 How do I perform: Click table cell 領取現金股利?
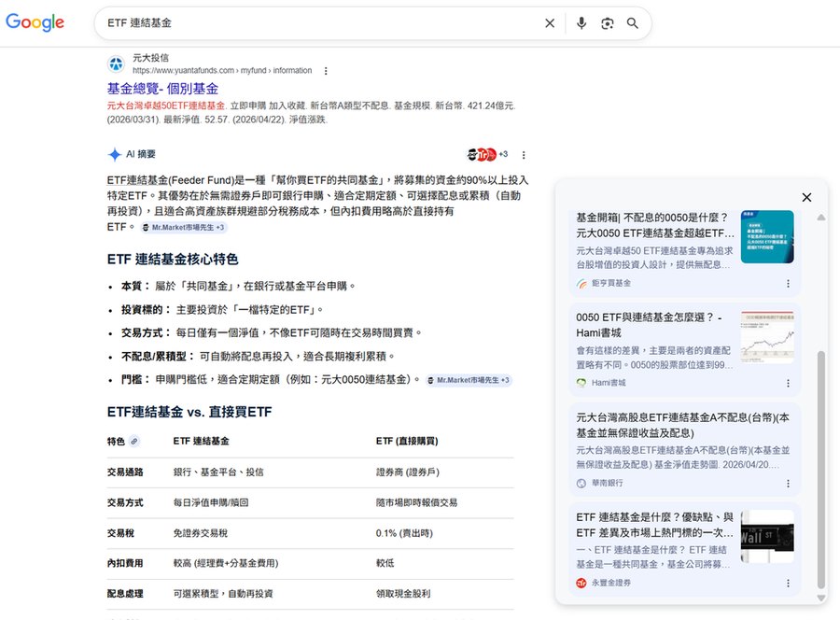click(x=403, y=594)
